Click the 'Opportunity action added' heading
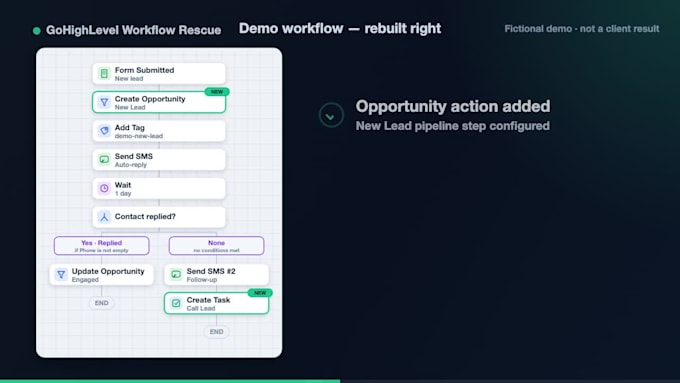Viewport: 680px width, 383px height. pyautogui.click(x=453, y=106)
